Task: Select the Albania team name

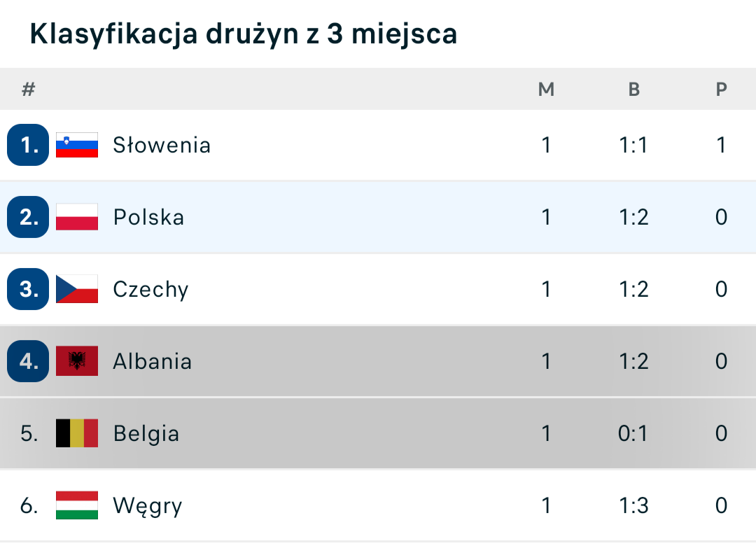Action: [x=153, y=362]
